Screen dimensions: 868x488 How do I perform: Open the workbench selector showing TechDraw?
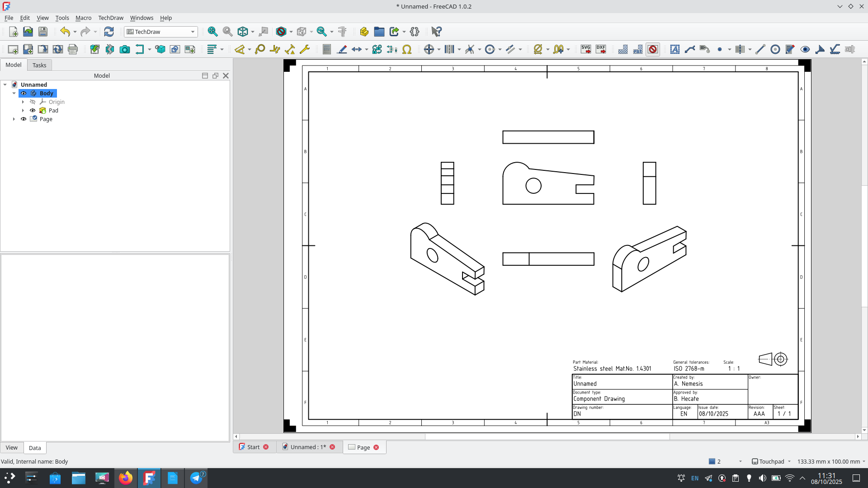point(160,32)
